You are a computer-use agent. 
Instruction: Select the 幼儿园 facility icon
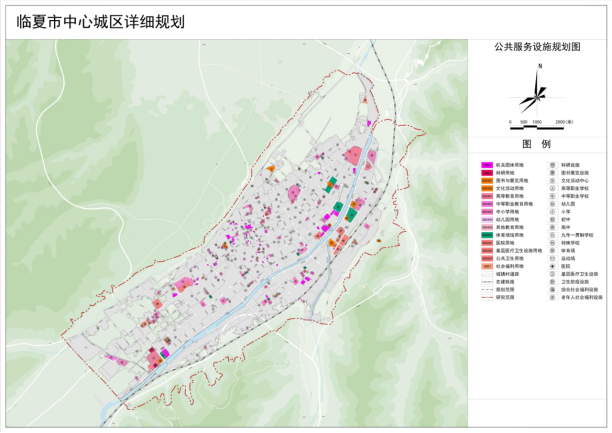point(552,203)
